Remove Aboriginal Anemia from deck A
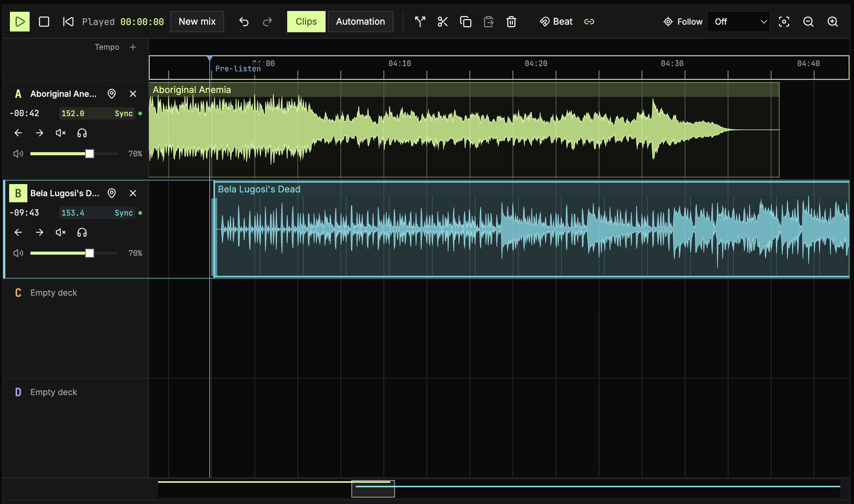 (x=133, y=94)
